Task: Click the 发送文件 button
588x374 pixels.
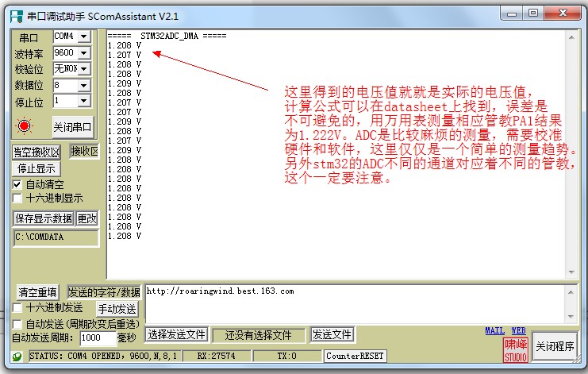Action: tap(332, 334)
